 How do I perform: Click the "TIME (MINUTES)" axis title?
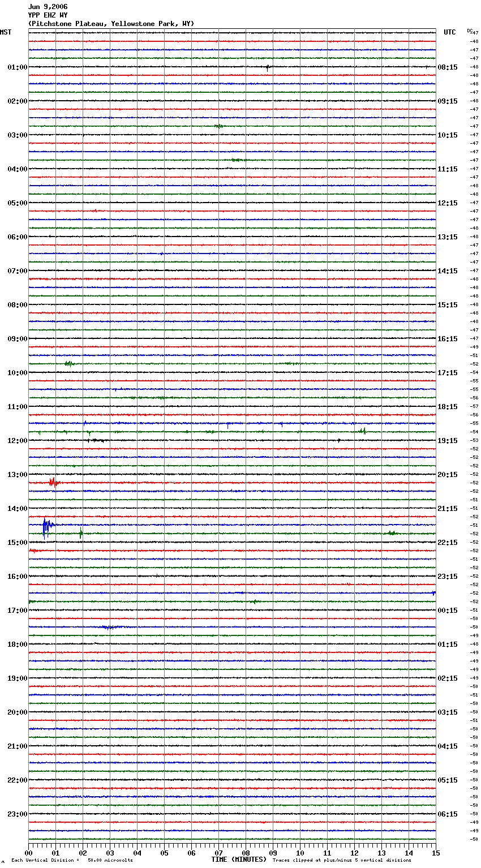[x=239, y=860]
